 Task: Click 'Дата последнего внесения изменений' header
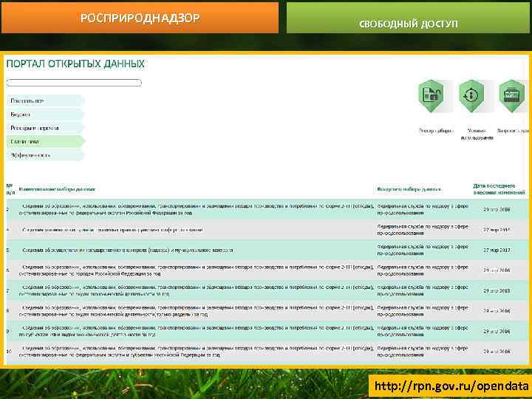499,189
